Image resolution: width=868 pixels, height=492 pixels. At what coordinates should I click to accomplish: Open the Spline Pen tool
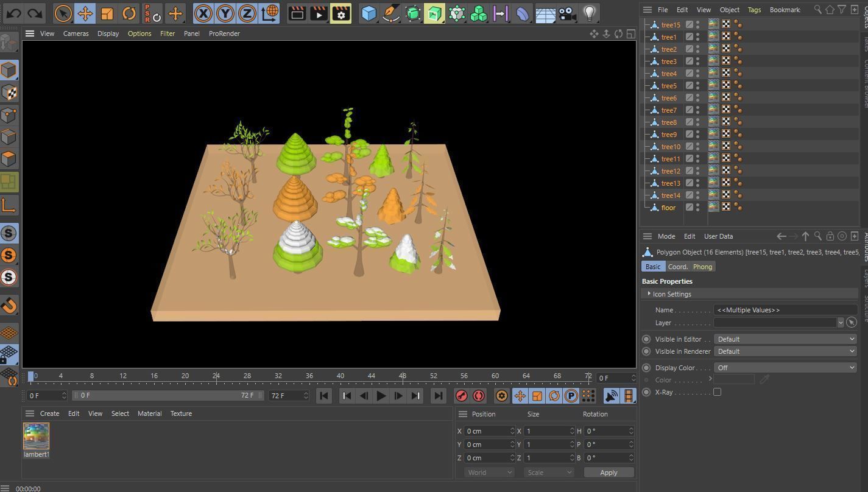click(390, 13)
